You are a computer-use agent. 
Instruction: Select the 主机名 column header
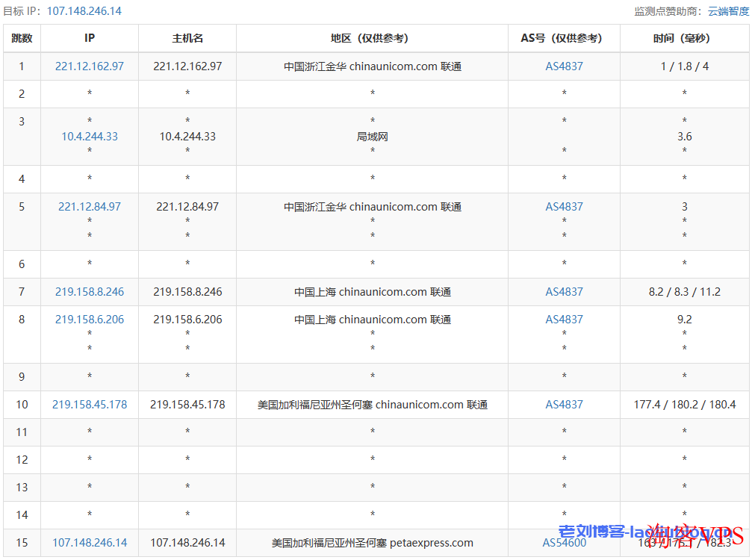(x=187, y=38)
